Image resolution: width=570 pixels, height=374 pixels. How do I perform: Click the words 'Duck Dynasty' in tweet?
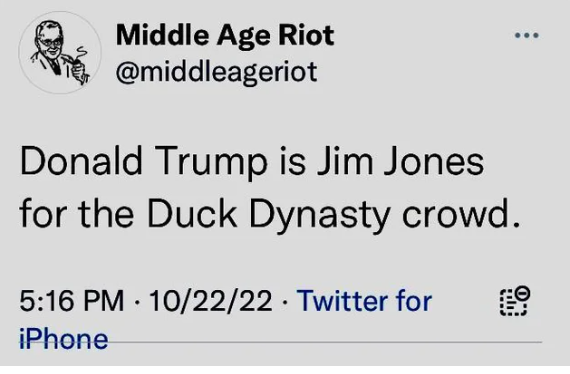[268, 214]
